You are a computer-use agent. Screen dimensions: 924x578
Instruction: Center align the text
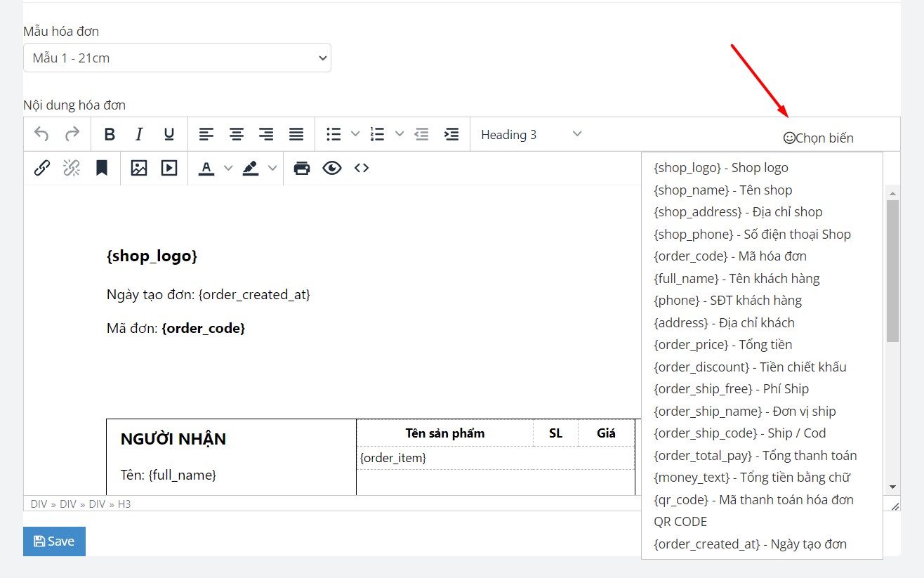(237, 134)
